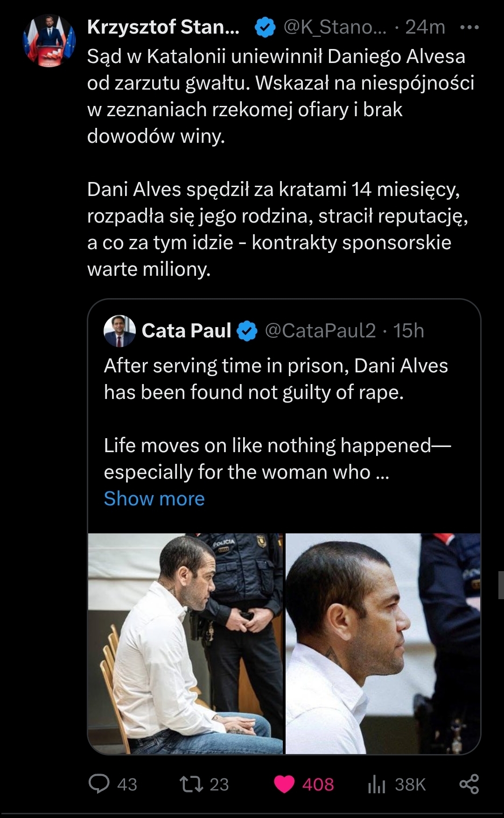The height and width of the screenshot is (818, 504).
Task: Open the @CataPaul2 handle link
Action: pos(320,331)
